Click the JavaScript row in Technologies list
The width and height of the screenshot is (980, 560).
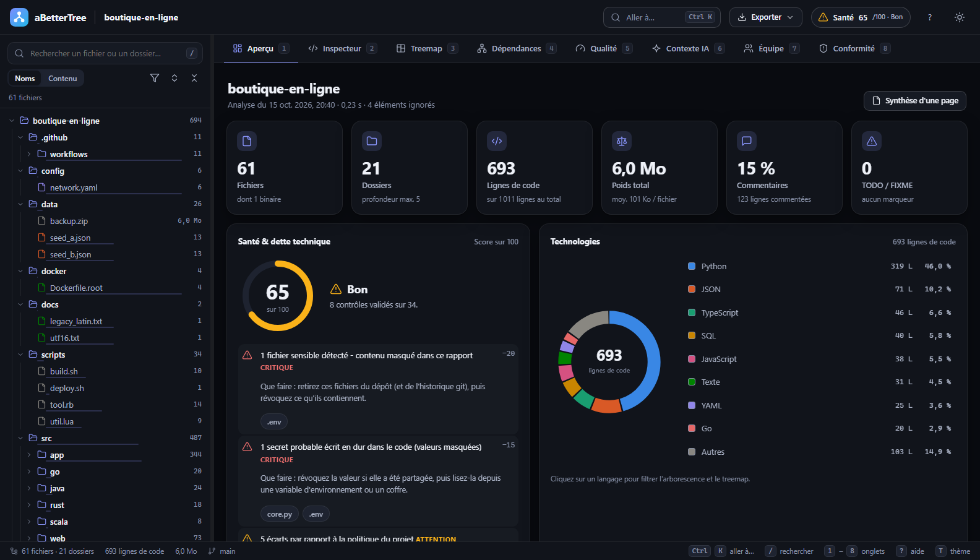point(820,359)
